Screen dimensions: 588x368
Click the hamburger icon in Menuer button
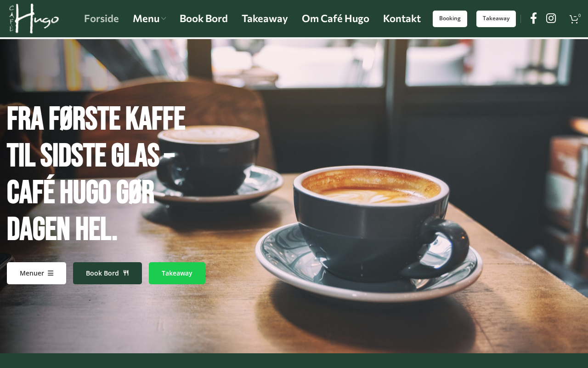point(51,273)
